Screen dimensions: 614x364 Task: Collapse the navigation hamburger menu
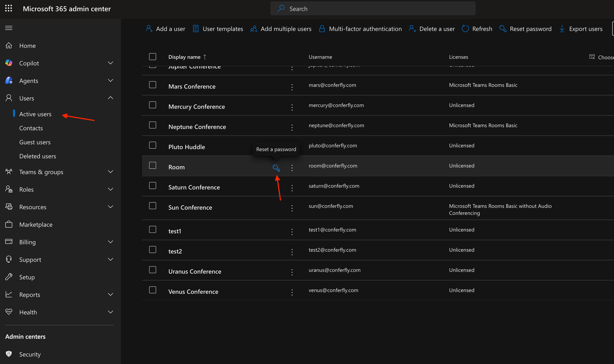pyautogui.click(x=9, y=28)
